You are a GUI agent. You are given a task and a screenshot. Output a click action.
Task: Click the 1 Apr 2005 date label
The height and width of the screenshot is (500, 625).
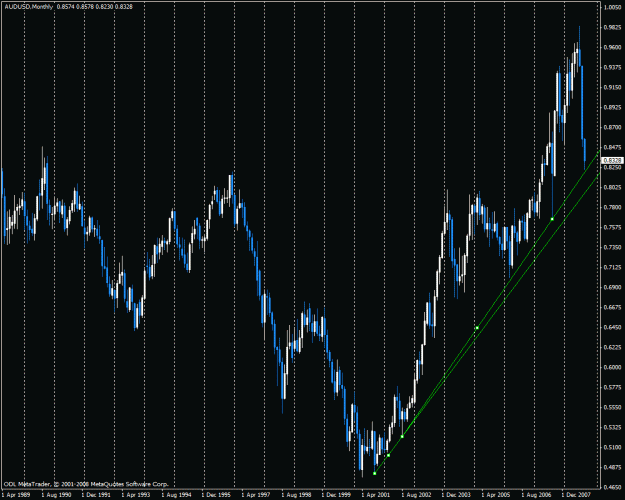497,495
